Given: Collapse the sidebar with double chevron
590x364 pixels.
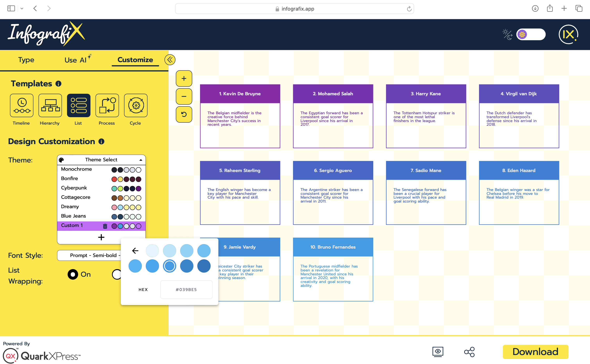Looking at the screenshot, I should [x=170, y=60].
